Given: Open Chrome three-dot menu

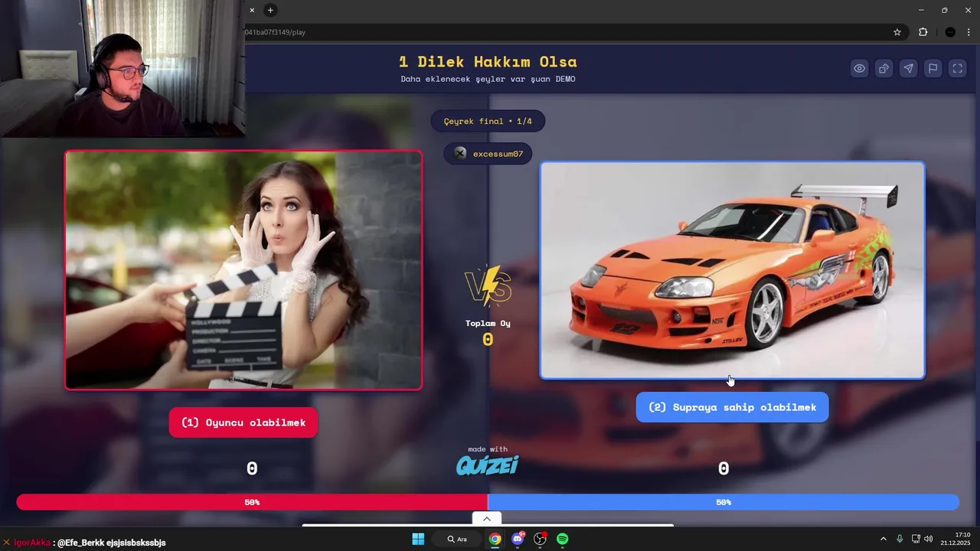Looking at the screenshot, I should pyautogui.click(x=969, y=32).
